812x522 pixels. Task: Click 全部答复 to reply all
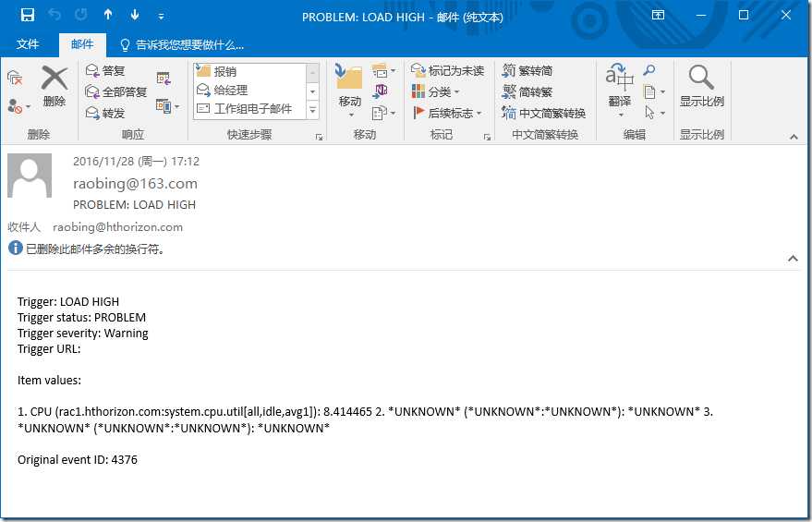tap(116, 92)
